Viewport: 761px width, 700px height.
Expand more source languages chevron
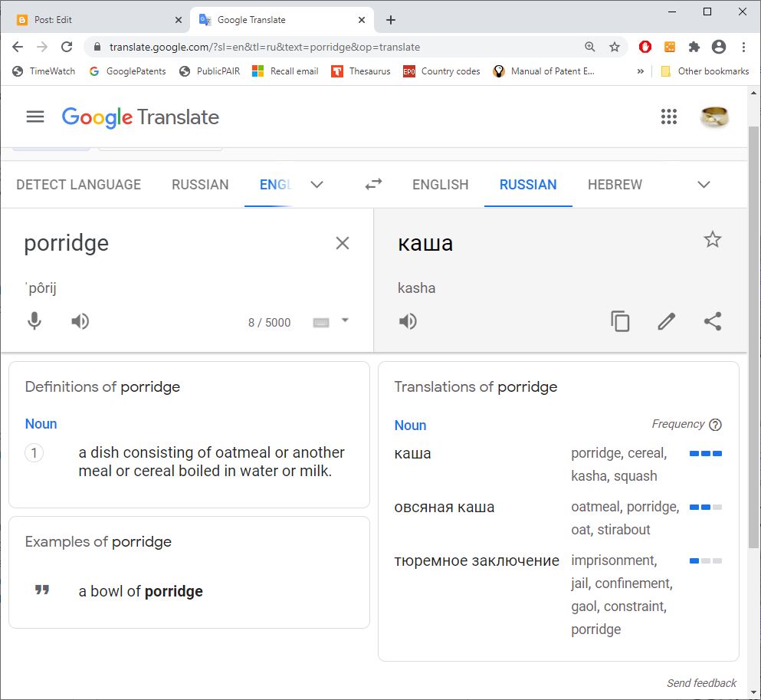coord(317,185)
